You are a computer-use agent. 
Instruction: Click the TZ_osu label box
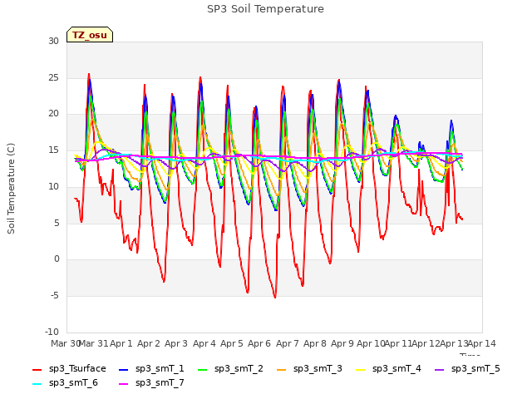click(x=90, y=35)
